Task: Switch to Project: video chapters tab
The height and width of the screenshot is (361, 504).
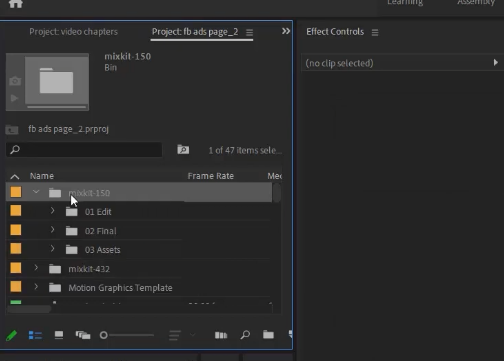Action: (73, 32)
